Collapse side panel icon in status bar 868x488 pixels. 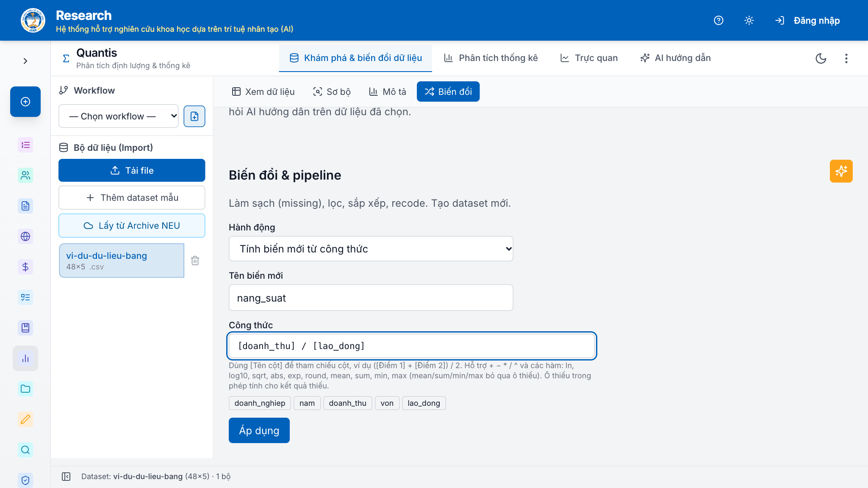pyautogui.click(x=66, y=477)
